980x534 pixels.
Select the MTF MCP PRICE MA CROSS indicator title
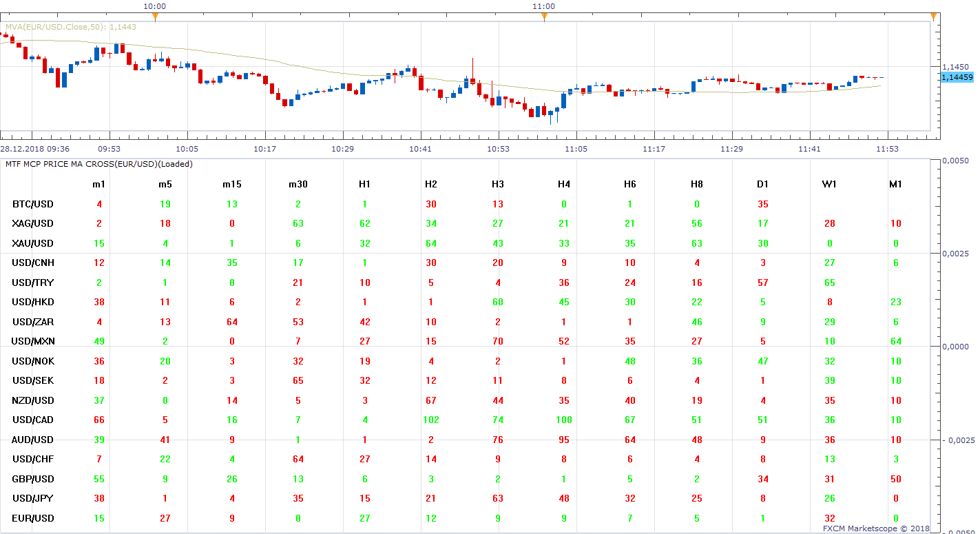click(x=99, y=164)
